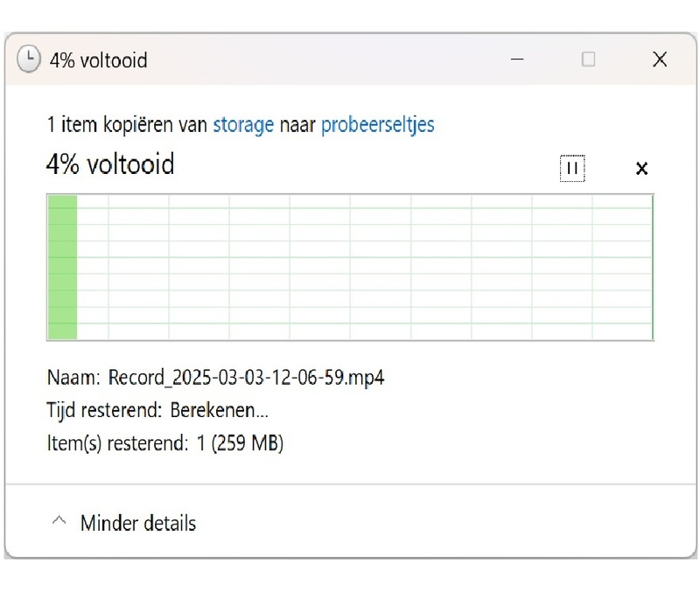Viewport: 700px width, 599px height.
Task: Cancel the copy with the X next to pause
Action: 641,169
